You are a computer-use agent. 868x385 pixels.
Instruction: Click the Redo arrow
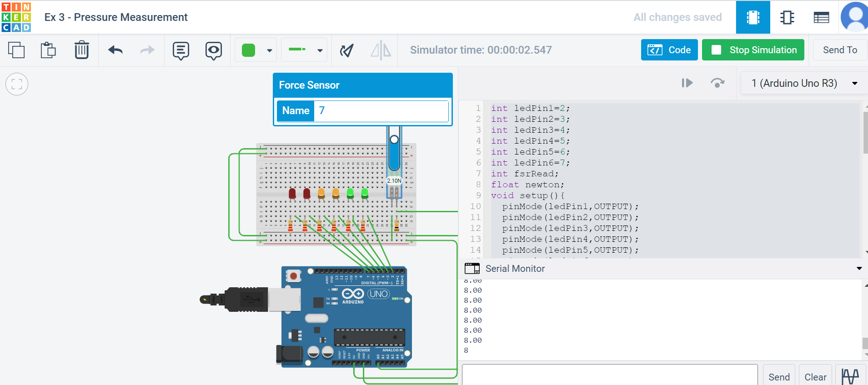(x=147, y=50)
